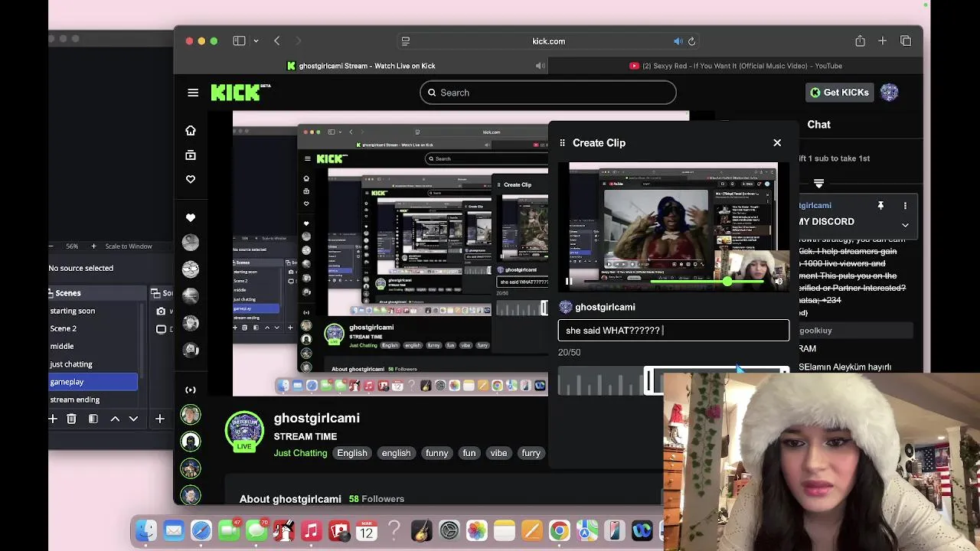Select 'gameplay' scene in OBS
The image size is (980, 551).
pos(93,382)
